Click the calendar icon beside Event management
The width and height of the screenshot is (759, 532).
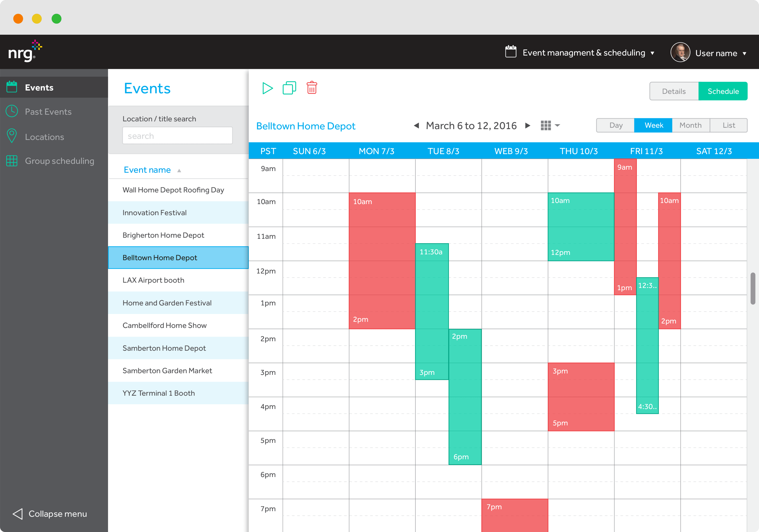coord(511,52)
